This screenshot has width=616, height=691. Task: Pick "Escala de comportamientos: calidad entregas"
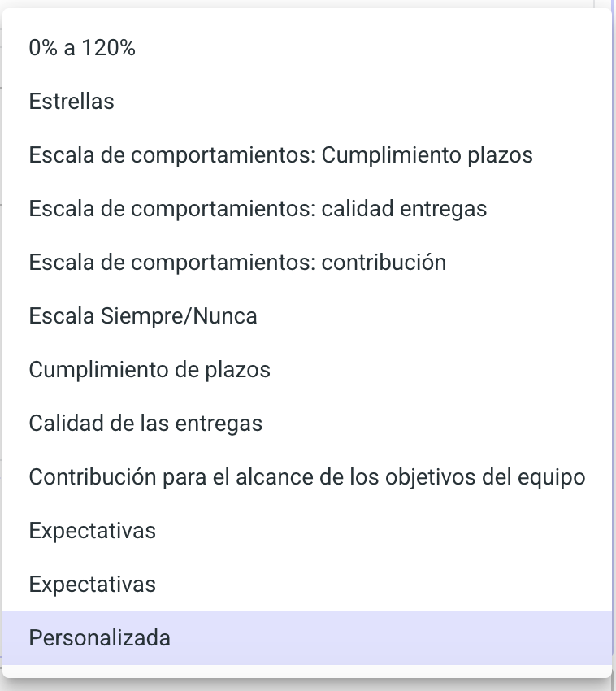(258, 209)
